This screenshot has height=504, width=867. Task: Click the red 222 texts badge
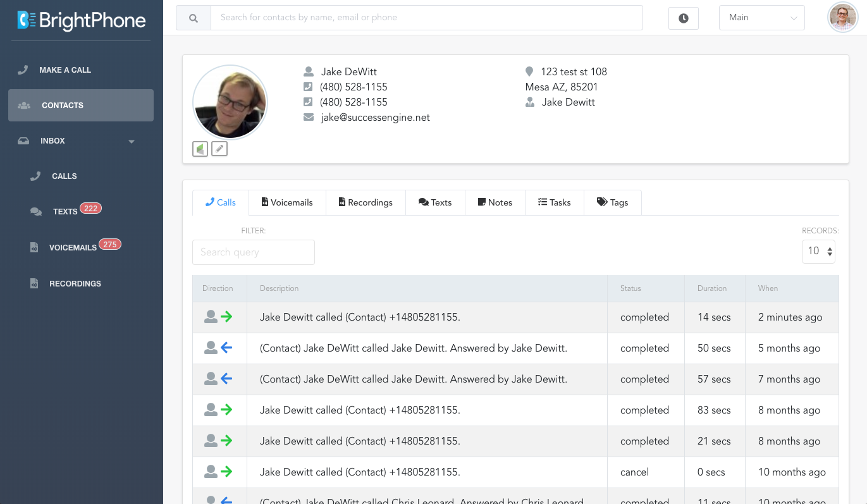[x=90, y=209]
